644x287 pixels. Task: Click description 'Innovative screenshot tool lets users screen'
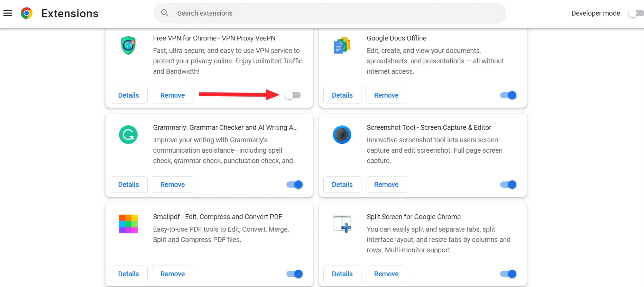pyautogui.click(x=435, y=150)
